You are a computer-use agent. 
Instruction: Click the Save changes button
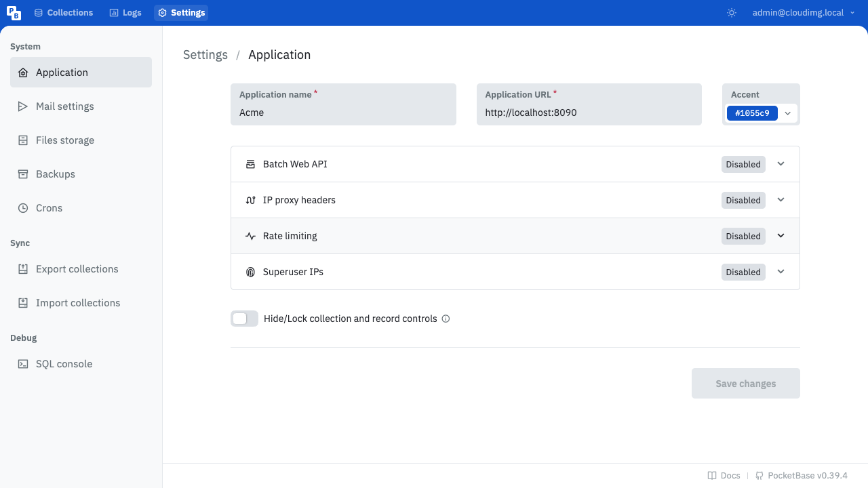tap(746, 384)
